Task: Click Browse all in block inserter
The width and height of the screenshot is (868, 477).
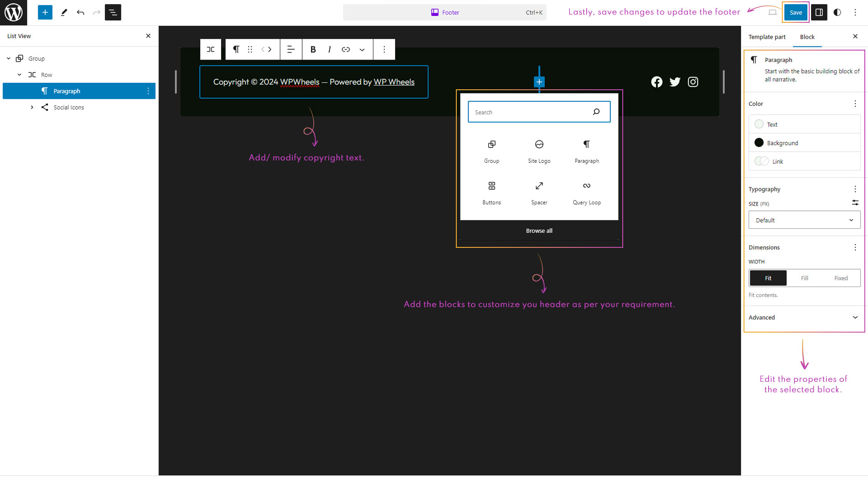Action: click(x=539, y=231)
